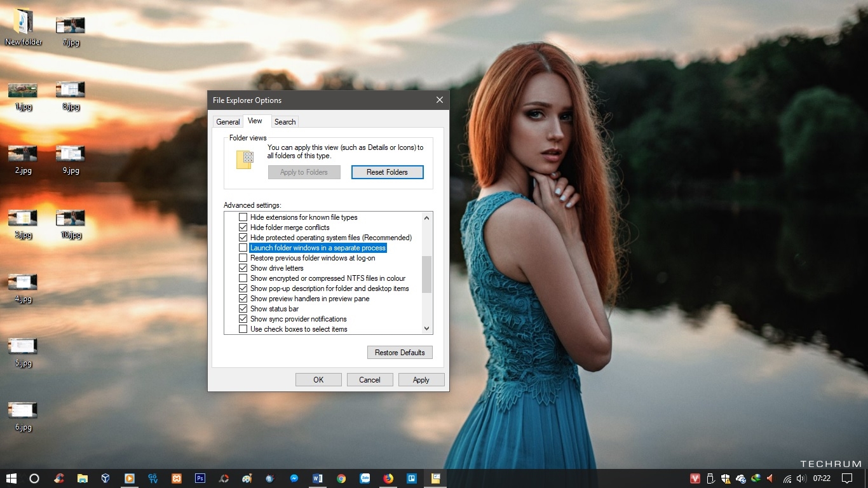Image resolution: width=868 pixels, height=488 pixels.
Task: Open Firefox from the taskbar
Action: tap(388, 478)
